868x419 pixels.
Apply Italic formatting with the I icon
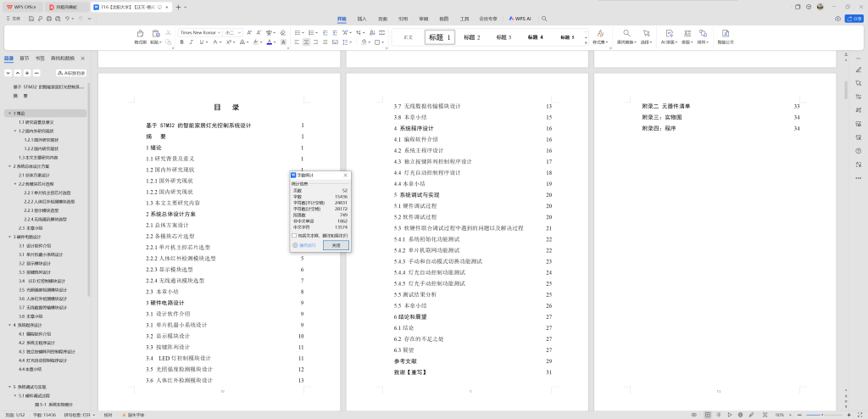pyautogui.click(x=192, y=42)
